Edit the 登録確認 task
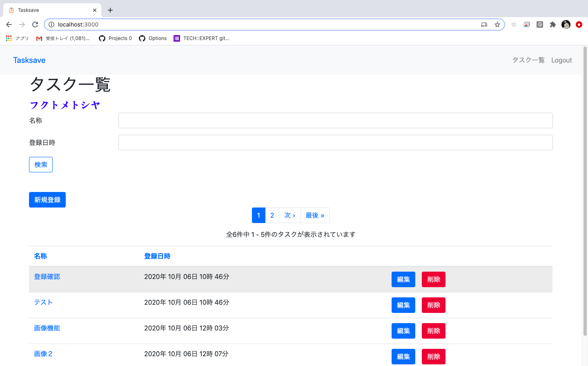Image resolution: width=588 pixels, height=366 pixels. (403, 279)
